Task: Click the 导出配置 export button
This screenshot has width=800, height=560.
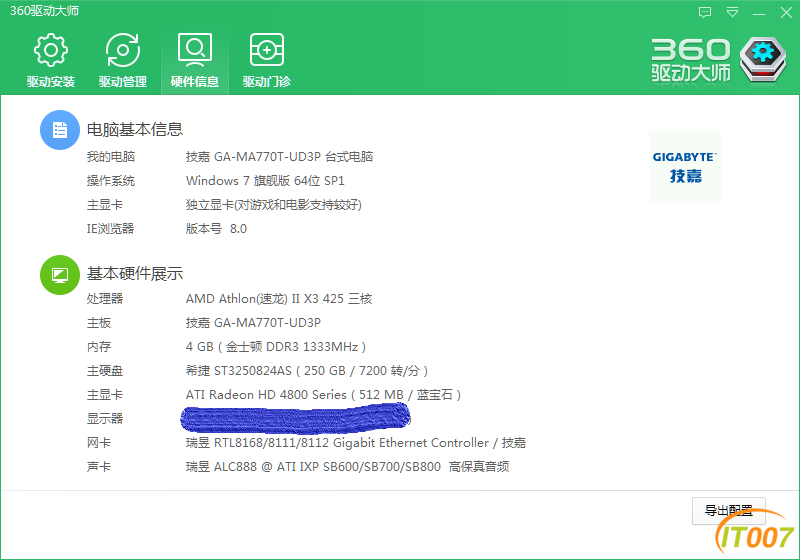Action: pos(729,511)
